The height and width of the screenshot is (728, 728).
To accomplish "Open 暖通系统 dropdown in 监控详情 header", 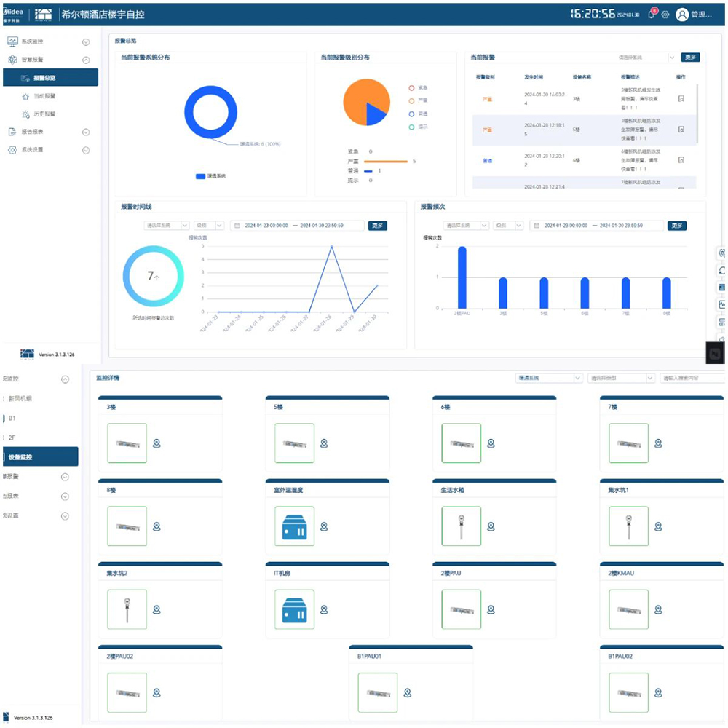I will [x=549, y=378].
